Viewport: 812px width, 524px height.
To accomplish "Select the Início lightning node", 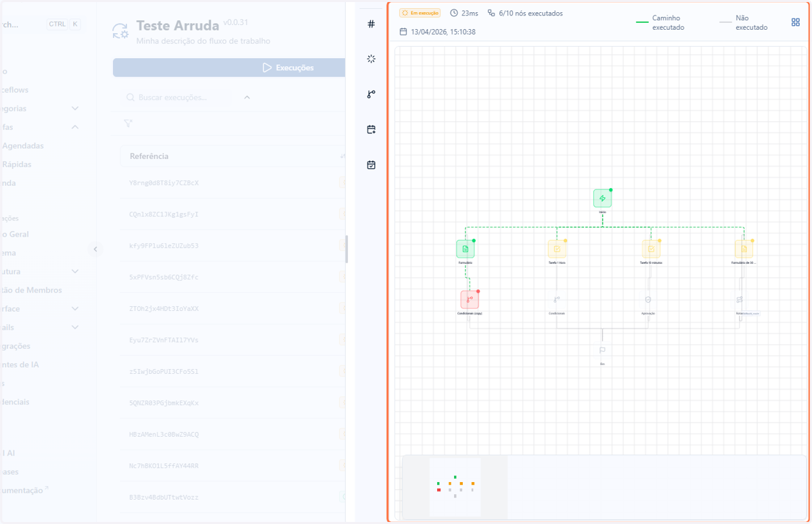I will point(602,198).
